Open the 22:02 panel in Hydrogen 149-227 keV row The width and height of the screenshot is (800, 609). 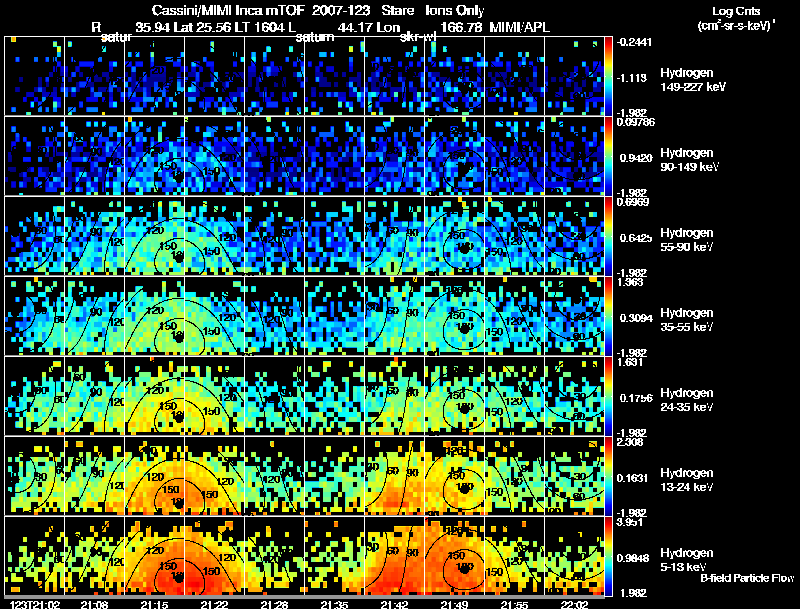pyautogui.click(x=574, y=76)
